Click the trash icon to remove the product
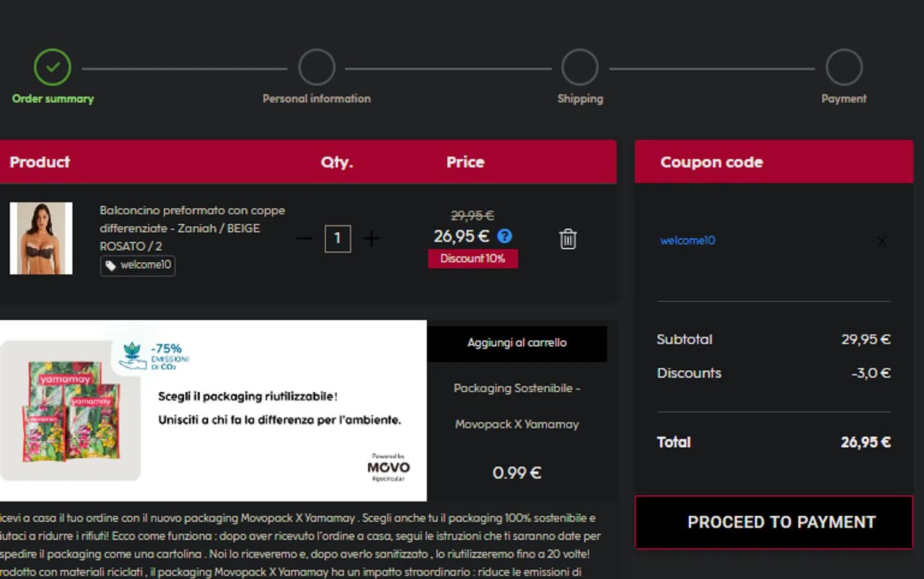Viewport: 924px width, 579px height. pos(567,239)
